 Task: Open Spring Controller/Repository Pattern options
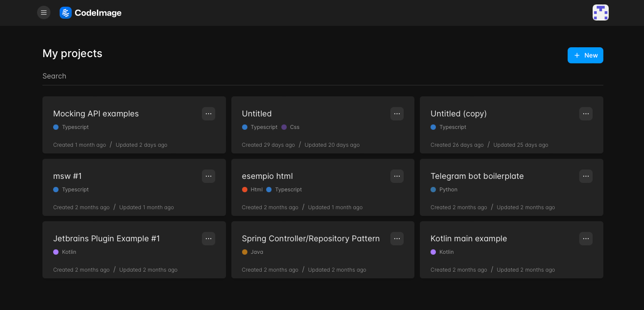(x=397, y=239)
